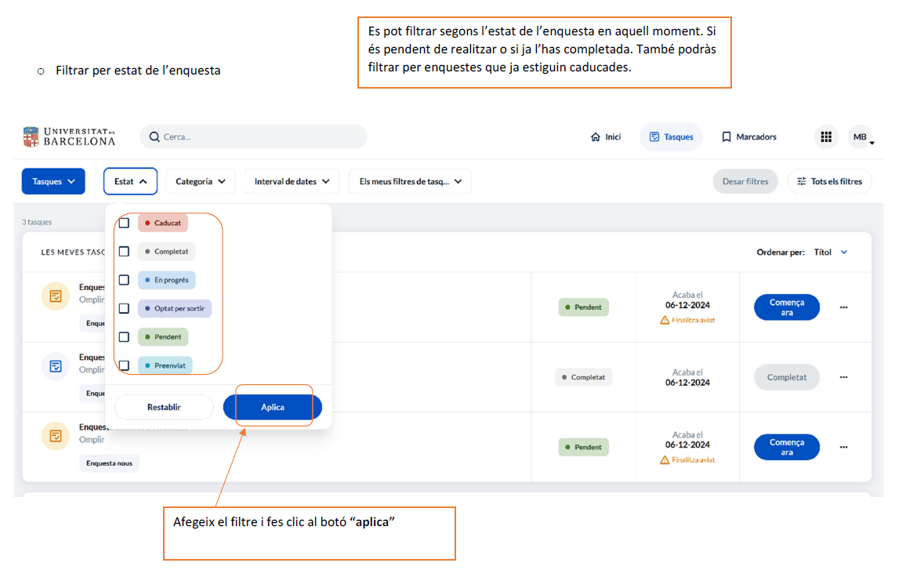Click the third task's orange survey icon
This screenshot has width=924, height=570.
click(x=56, y=436)
